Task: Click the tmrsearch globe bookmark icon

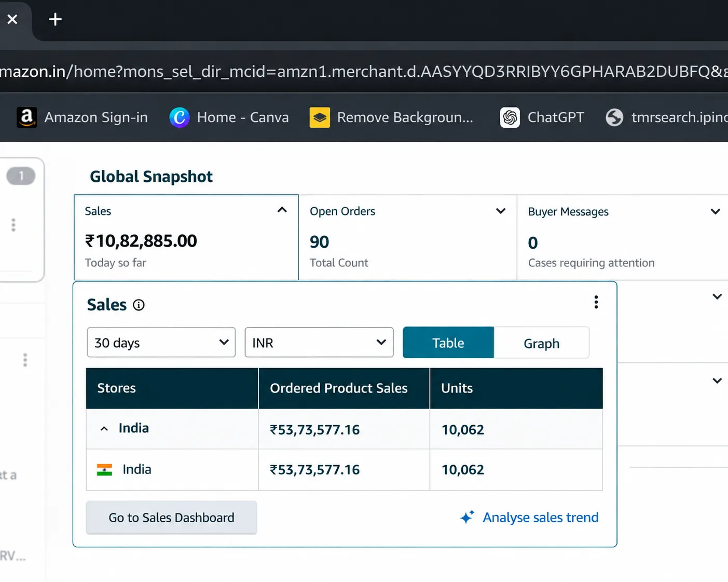Action: 614,117
